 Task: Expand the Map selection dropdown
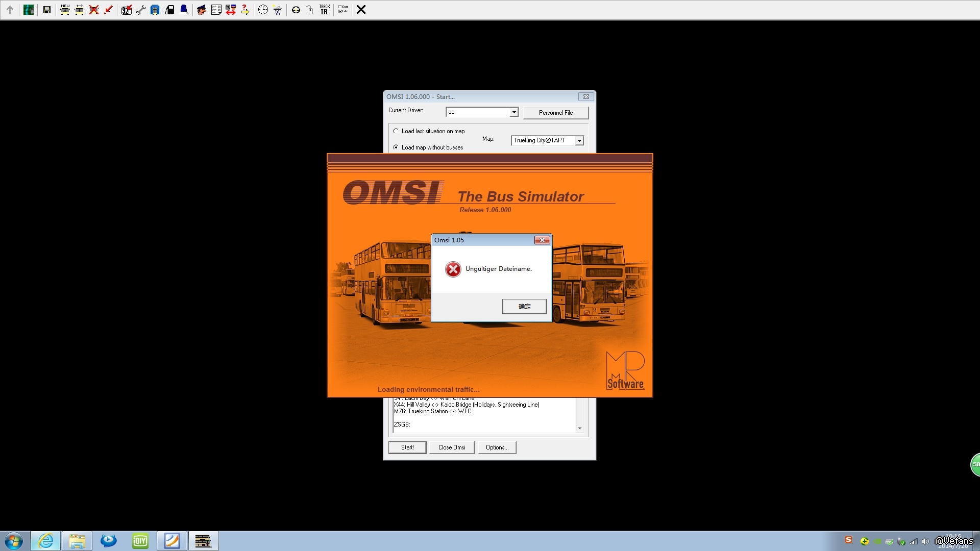click(x=579, y=141)
